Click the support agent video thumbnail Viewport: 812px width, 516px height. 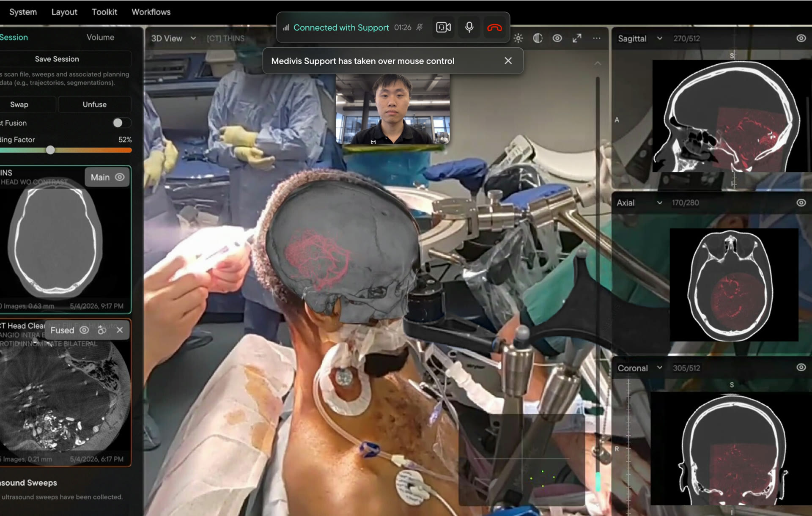pyautogui.click(x=392, y=109)
